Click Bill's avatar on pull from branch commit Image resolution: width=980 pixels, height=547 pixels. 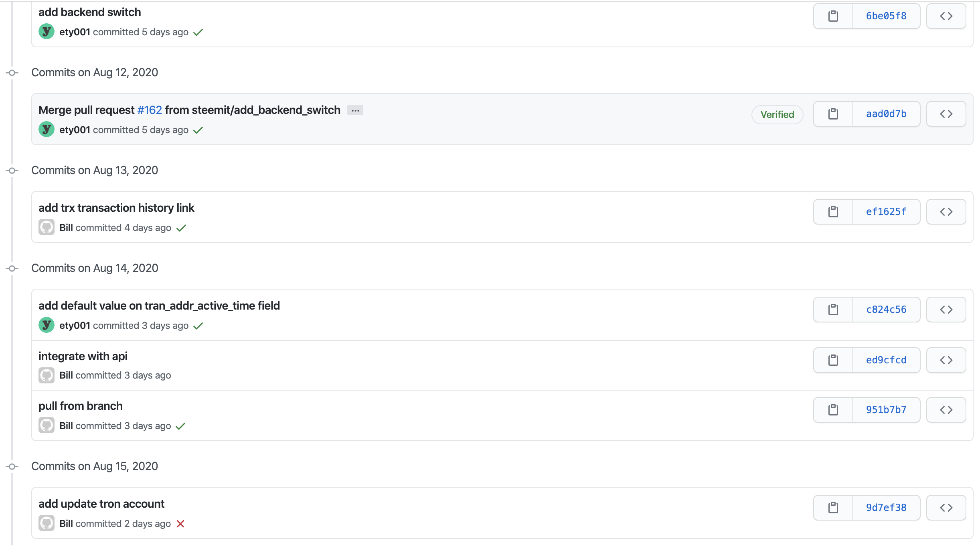click(x=47, y=425)
